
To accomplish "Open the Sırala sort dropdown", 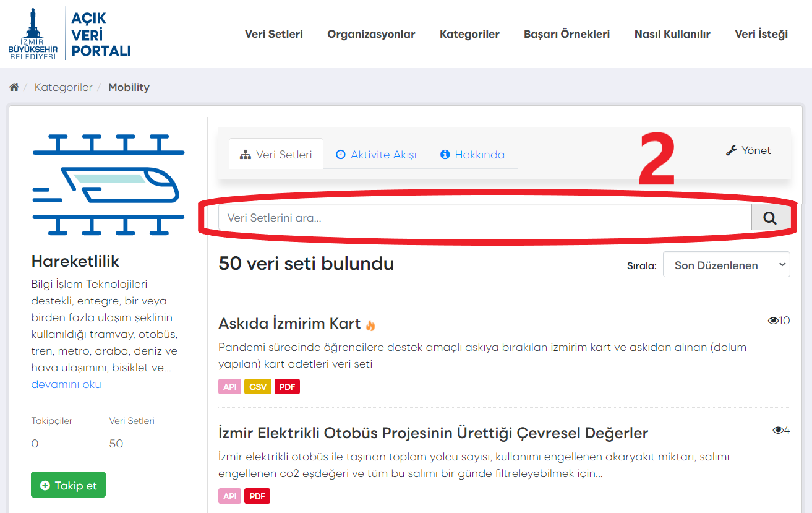I will click(726, 265).
